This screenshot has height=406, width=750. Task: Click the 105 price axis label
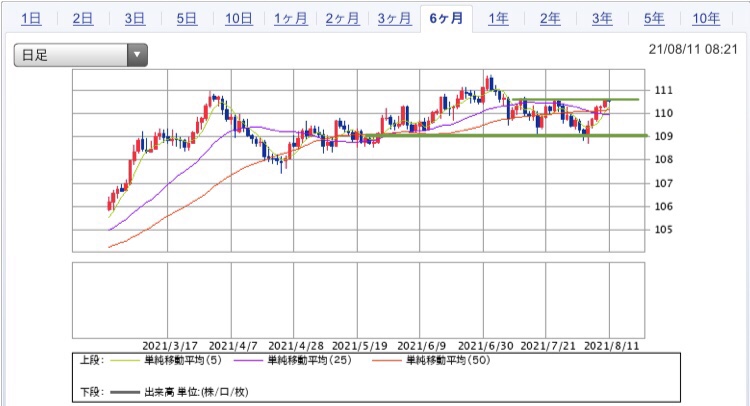pos(663,230)
